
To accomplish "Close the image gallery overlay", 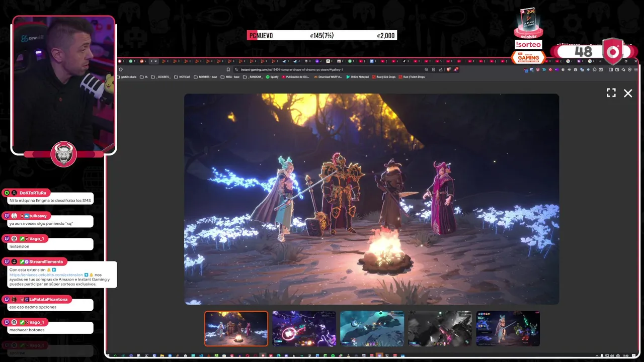I will pos(628,93).
